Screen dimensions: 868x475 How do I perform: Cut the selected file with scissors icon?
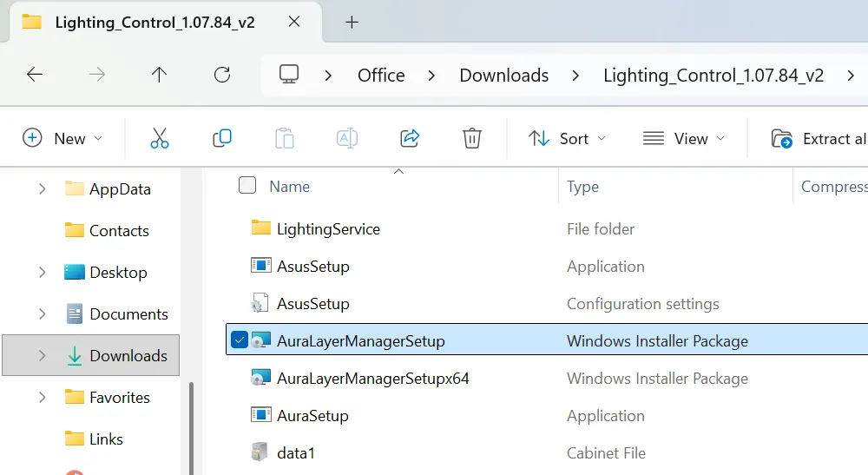tap(160, 138)
